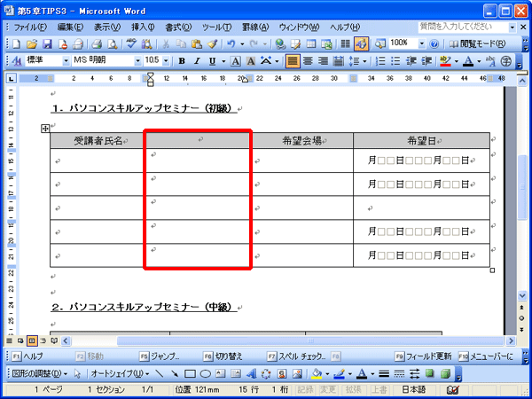Image resolution: width=532 pixels, height=399 pixels.
Task: Select the Arrow drawing tool
Action: coord(175,374)
